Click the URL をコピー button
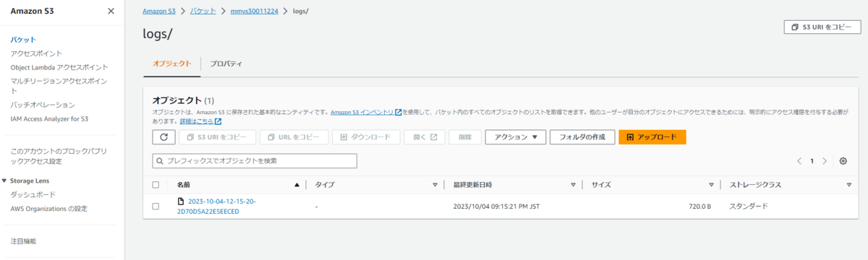Screen dimensions: 868x260 point(294,136)
